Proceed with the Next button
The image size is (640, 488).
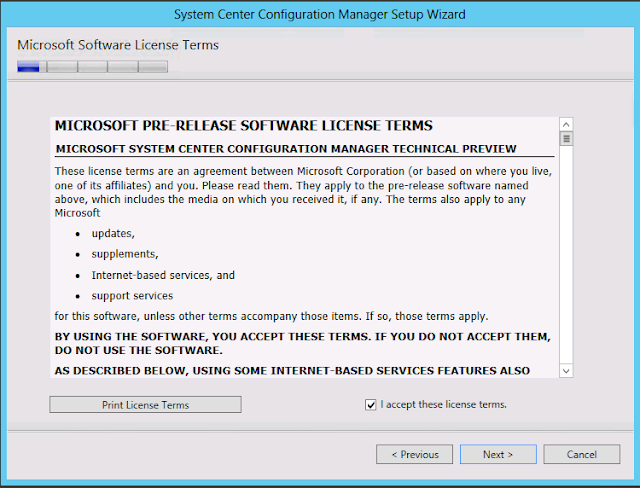click(x=498, y=454)
